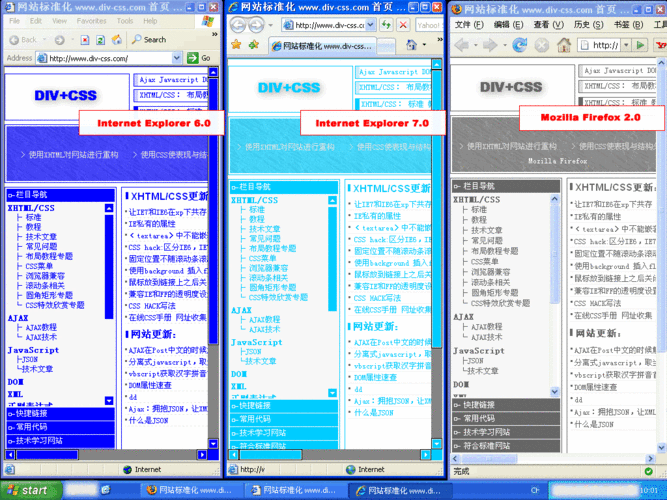This screenshot has width=667, height=500.
Task: Click Firefox Home button
Action: (564, 44)
